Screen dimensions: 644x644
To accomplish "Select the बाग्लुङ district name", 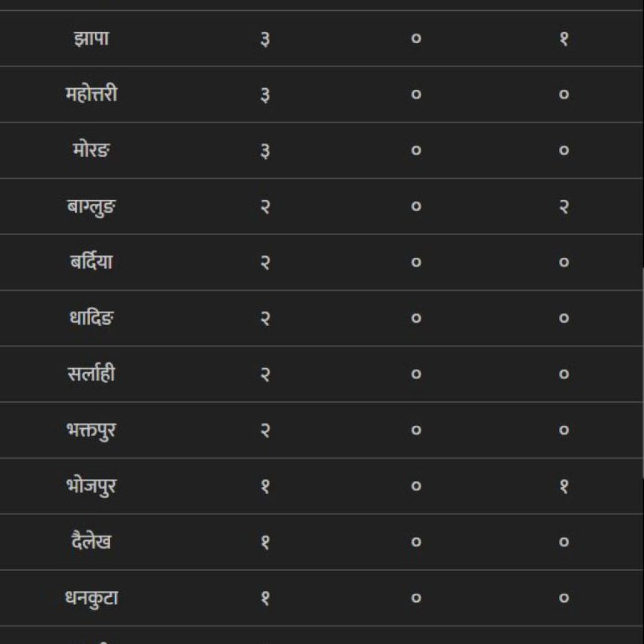I will [x=91, y=206].
